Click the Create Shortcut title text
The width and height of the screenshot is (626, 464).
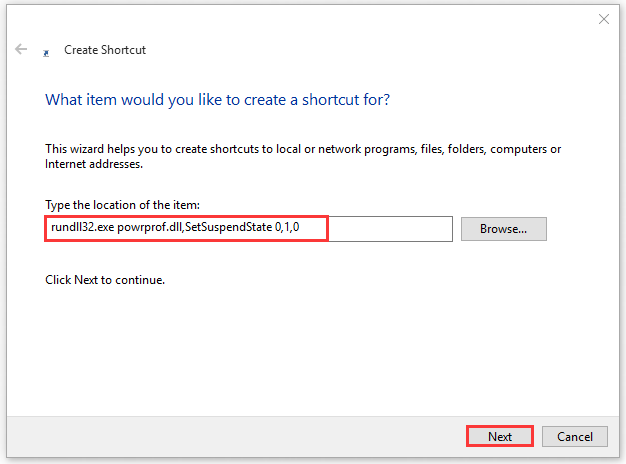click(105, 49)
